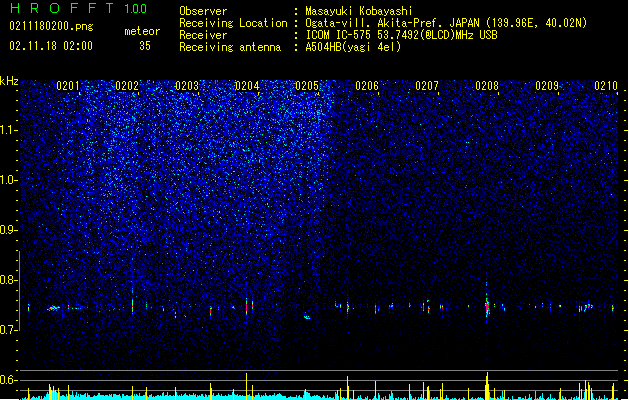Click the 0201 time marker
Image resolution: width=629 pixels, height=400 pixels.
point(68,86)
